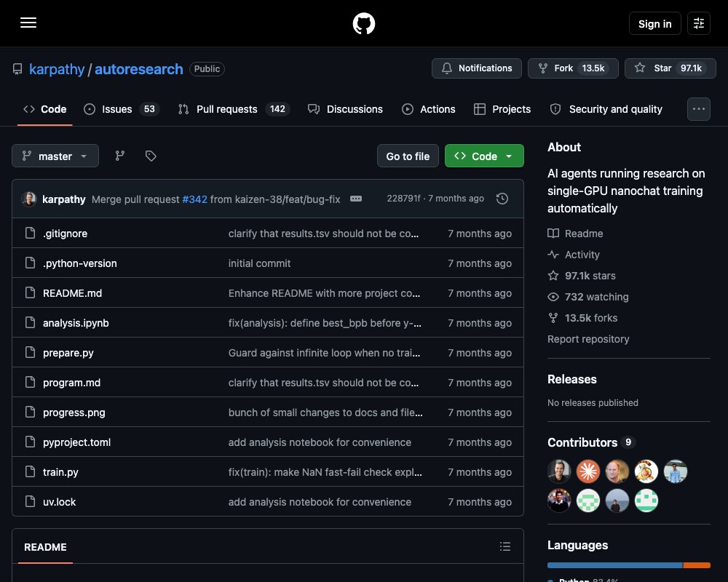This screenshot has width=728, height=582.
Task: Open the orange asterisk contributor avatar
Action: [588, 471]
